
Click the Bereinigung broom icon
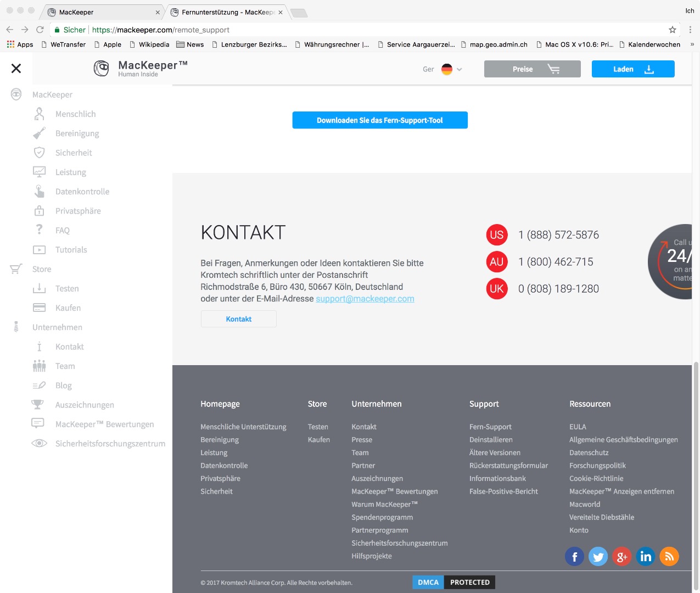click(x=39, y=133)
